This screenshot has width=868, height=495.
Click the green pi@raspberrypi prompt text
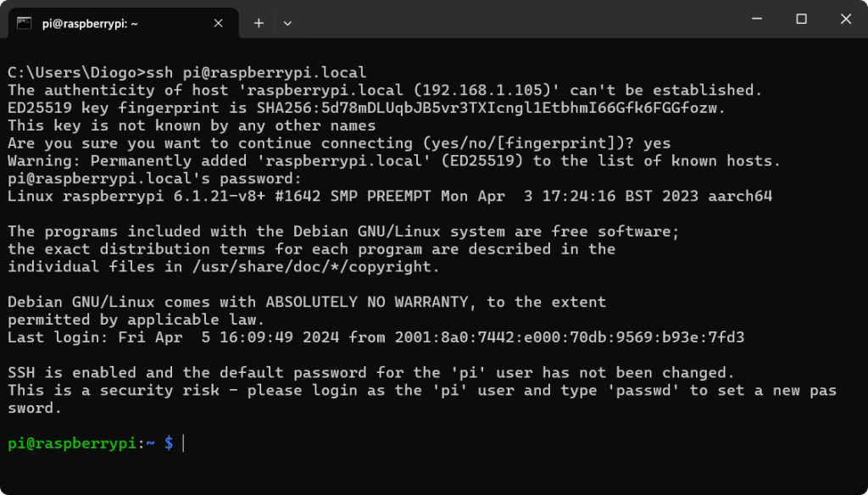[72, 443]
